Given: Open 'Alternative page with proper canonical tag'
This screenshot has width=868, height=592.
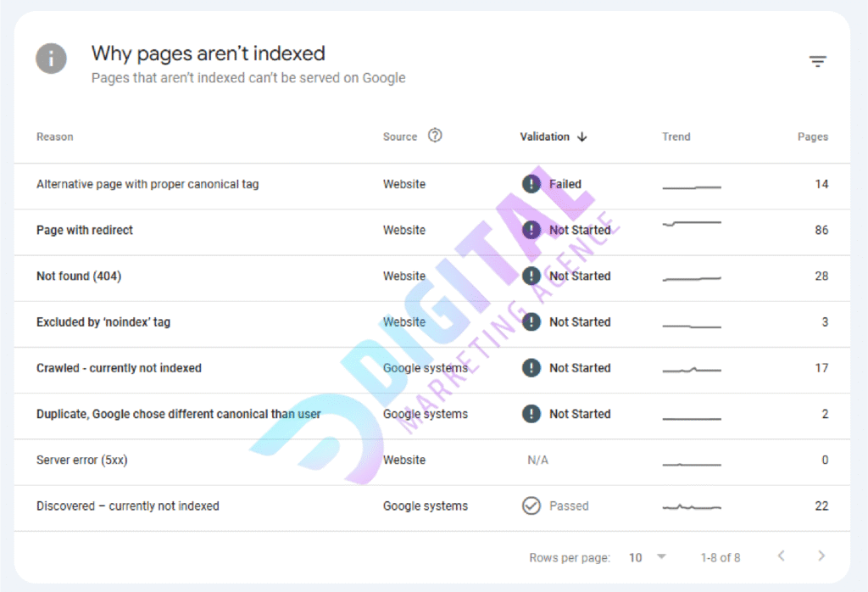Looking at the screenshot, I should (x=147, y=184).
